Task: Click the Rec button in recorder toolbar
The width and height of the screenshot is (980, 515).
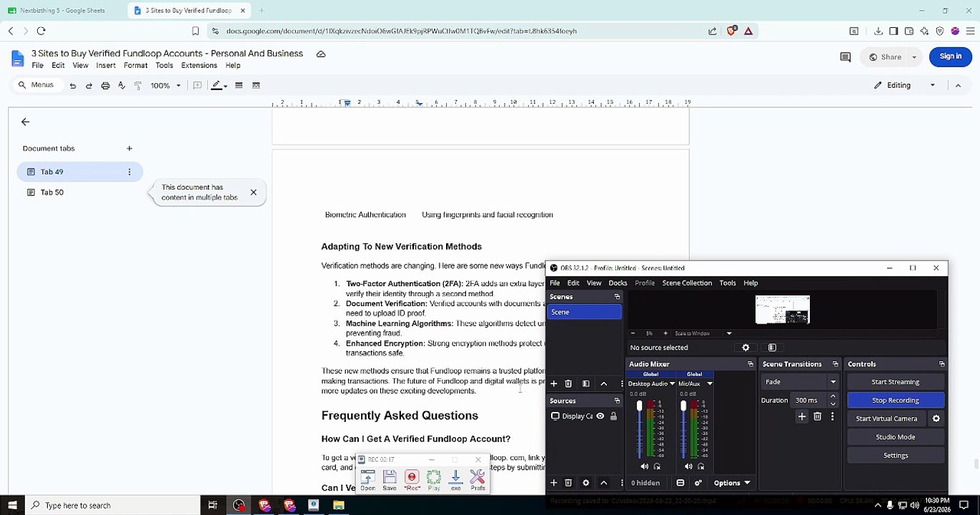Action: click(x=412, y=480)
